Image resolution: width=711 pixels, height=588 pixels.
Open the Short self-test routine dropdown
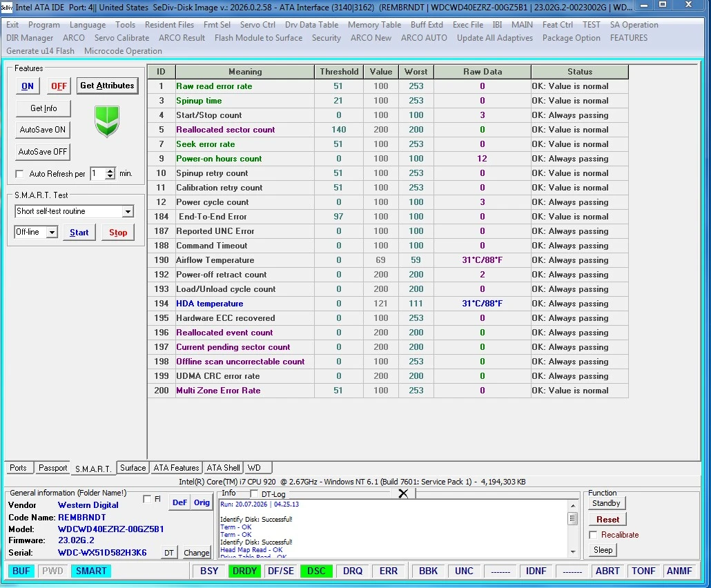click(128, 212)
